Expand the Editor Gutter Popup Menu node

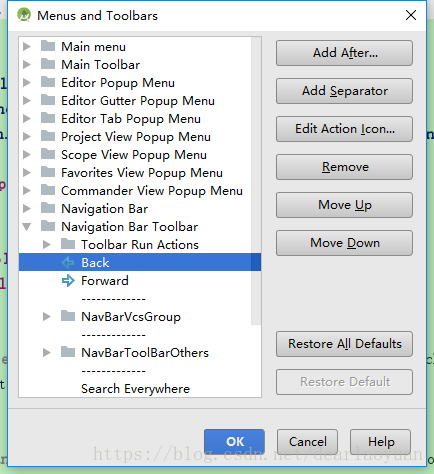click(x=27, y=100)
